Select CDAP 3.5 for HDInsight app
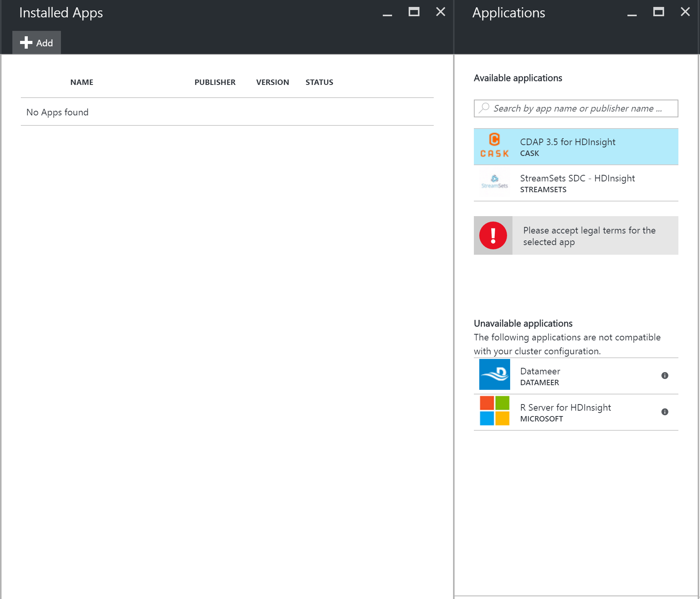The image size is (700, 599). [x=576, y=147]
